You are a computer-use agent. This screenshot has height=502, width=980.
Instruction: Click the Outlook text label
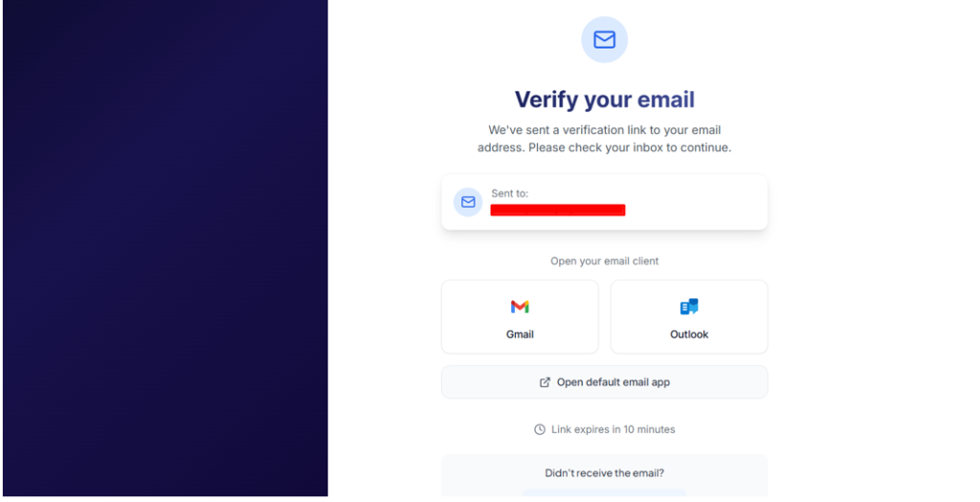[689, 335]
